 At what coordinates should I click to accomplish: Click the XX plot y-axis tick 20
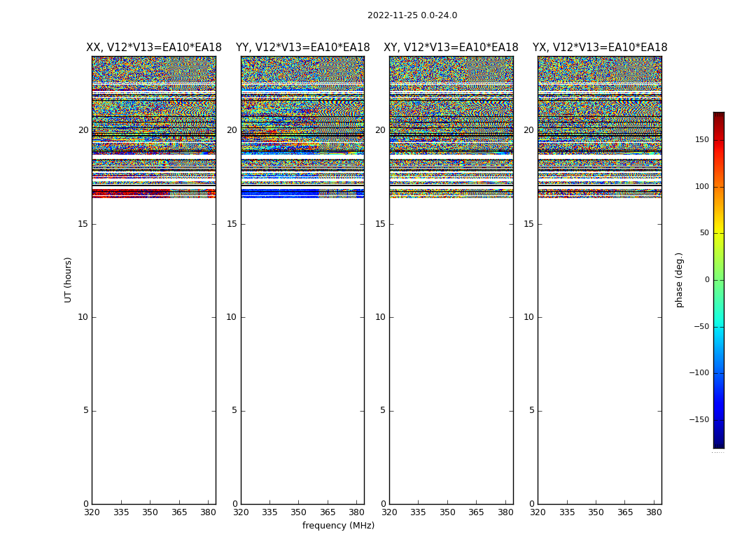pos(83,130)
